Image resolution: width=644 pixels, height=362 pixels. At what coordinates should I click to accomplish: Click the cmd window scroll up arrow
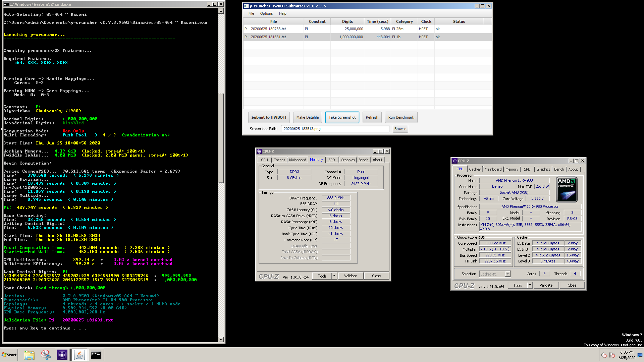221,11
